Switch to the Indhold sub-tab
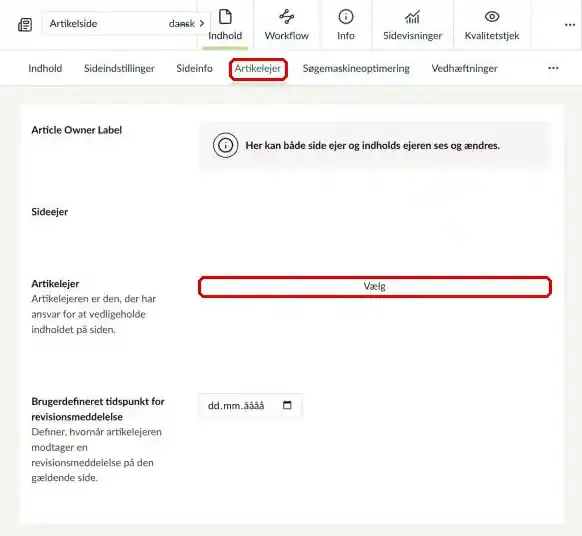The image size is (582, 536). [45, 68]
